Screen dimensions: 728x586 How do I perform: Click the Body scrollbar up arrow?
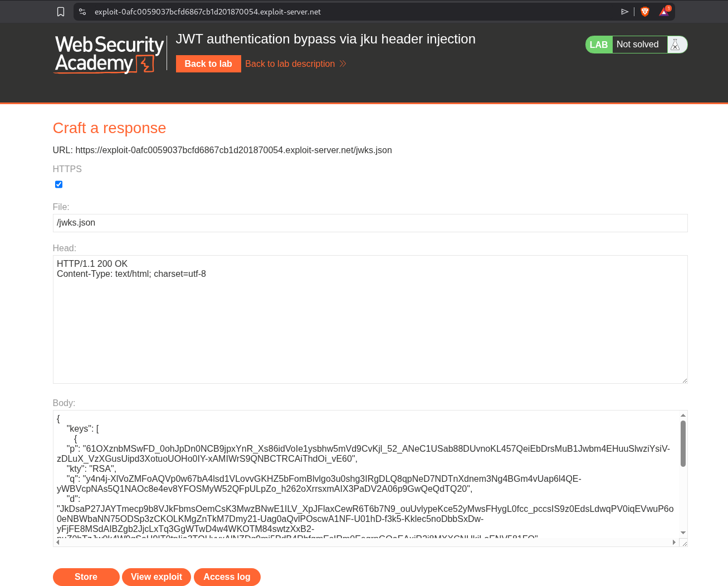point(683,416)
